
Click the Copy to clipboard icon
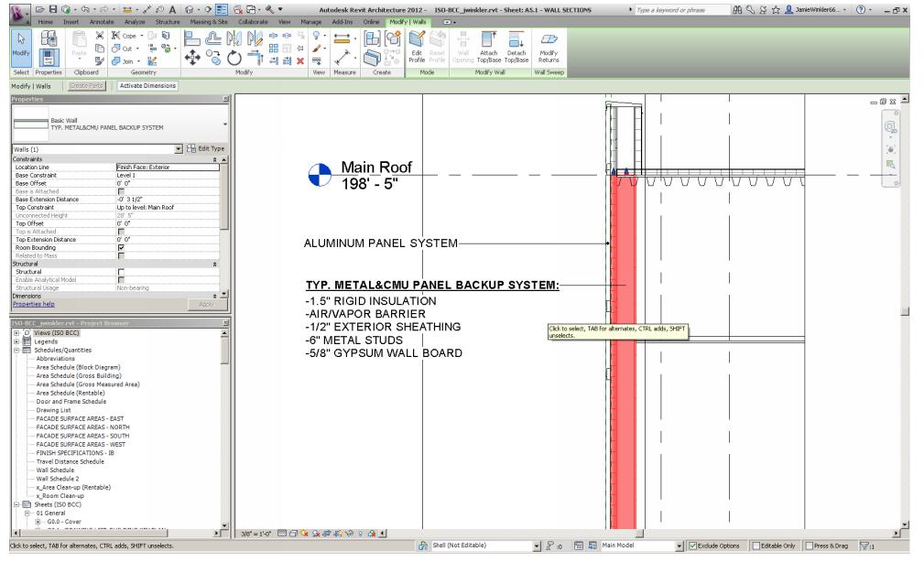pyautogui.click(x=100, y=49)
